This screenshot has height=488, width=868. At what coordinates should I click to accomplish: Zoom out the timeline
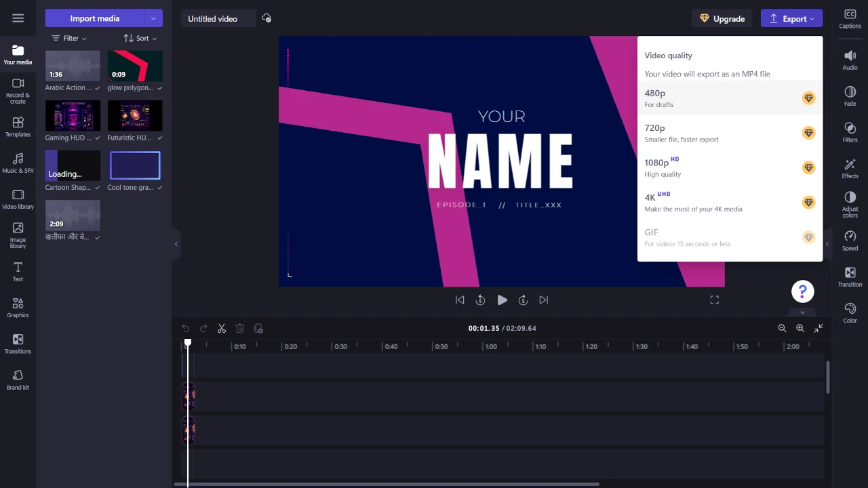pyautogui.click(x=782, y=328)
